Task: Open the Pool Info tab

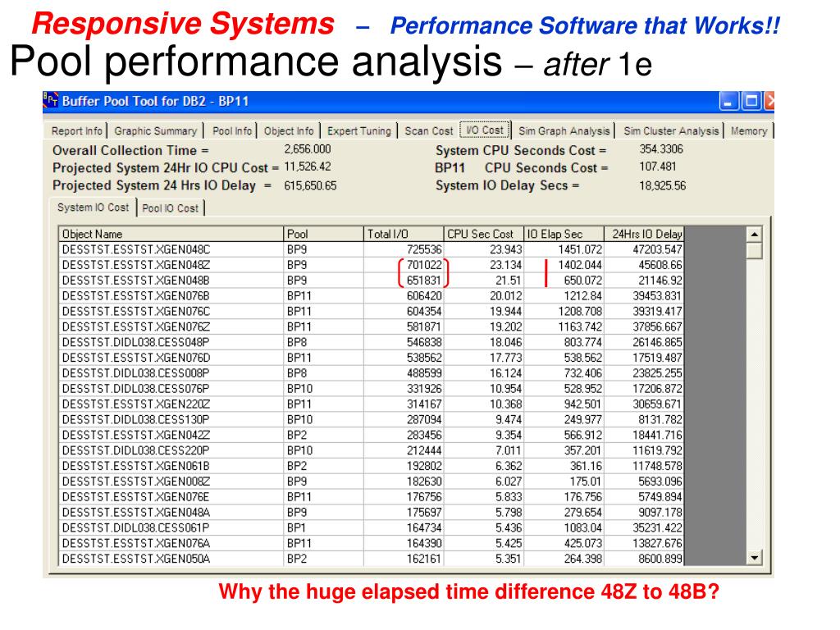Action: point(232,131)
